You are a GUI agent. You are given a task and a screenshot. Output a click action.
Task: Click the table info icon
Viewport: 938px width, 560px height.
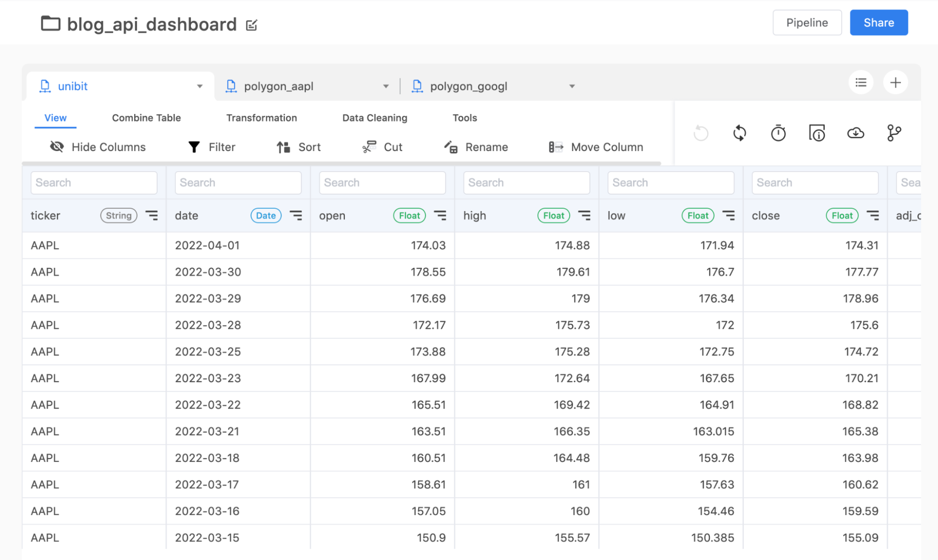(816, 133)
